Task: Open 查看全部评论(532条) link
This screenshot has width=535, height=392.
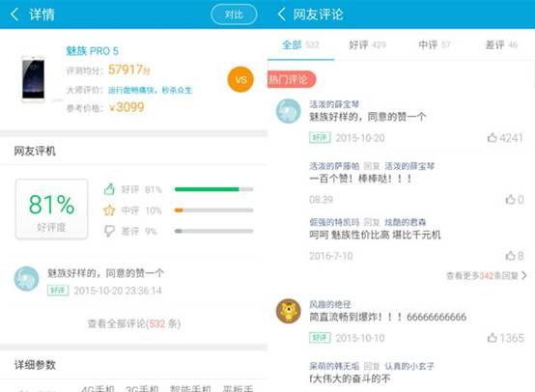Action: (133, 323)
